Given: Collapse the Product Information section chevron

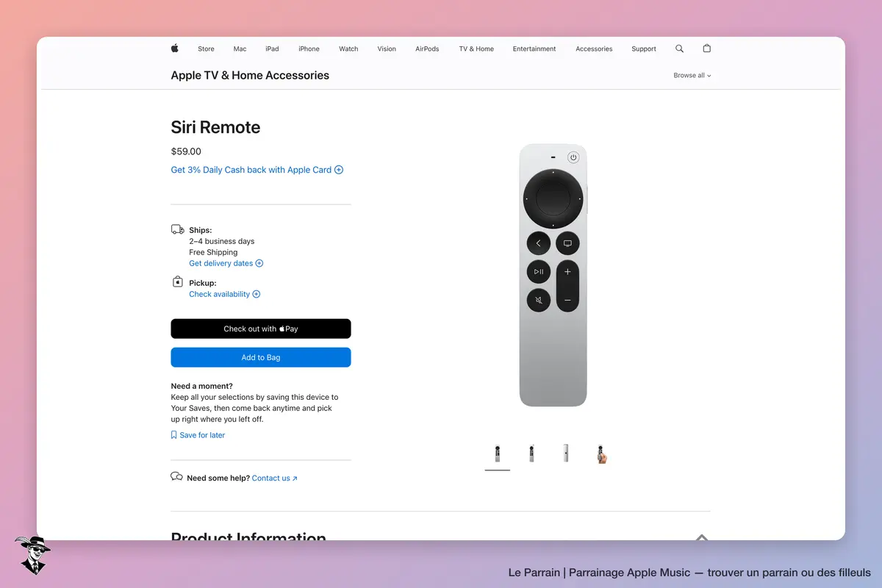Looking at the screenshot, I should 702,538.
